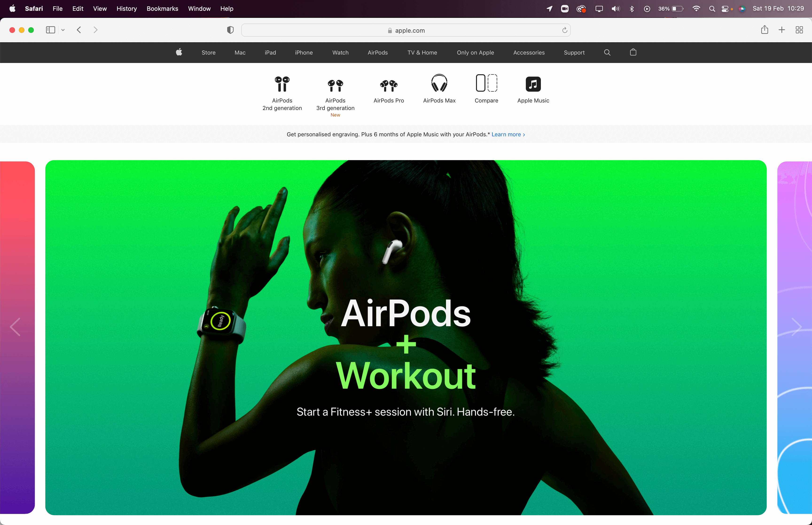The height and width of the screenshot is (525, 812).
Task: Open the Bookmarks menu
Action: pos(162,8)
